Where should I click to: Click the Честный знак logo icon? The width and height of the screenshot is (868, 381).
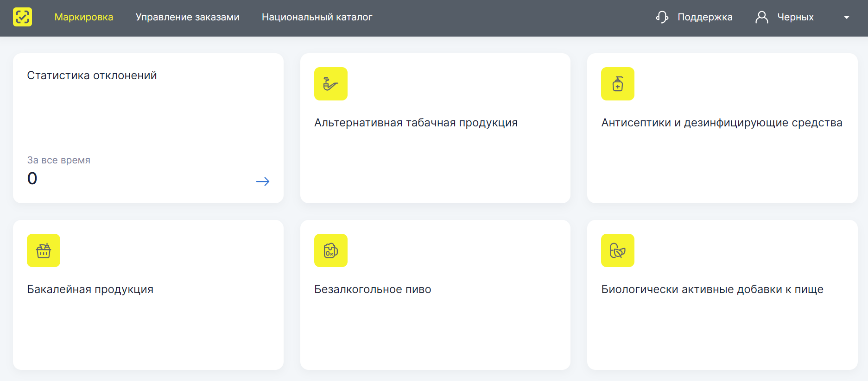coord(22,17)
